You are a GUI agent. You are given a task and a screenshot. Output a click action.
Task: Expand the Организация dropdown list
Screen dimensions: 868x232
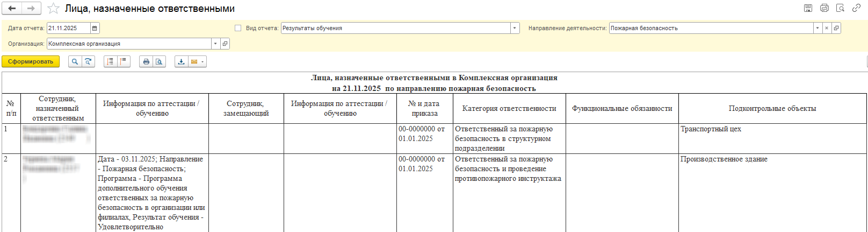click(215, 44)
